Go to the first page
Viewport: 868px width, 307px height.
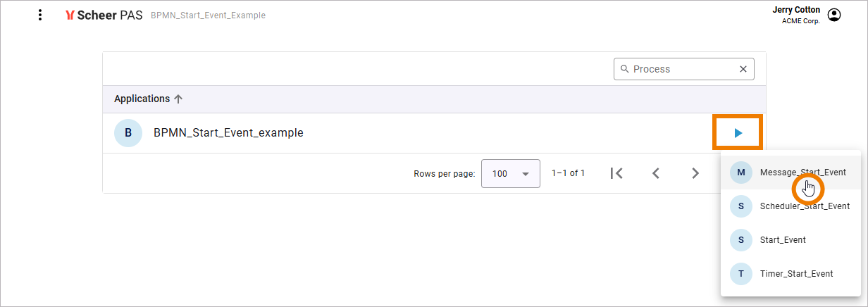(x=616, y=173)
